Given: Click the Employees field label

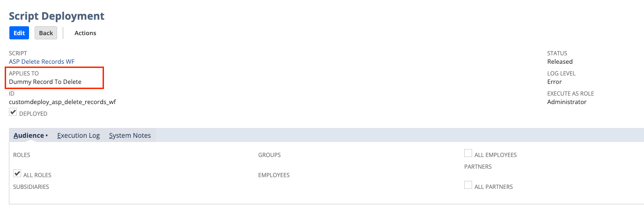Looking at the screenshot, I should point(274,175).
